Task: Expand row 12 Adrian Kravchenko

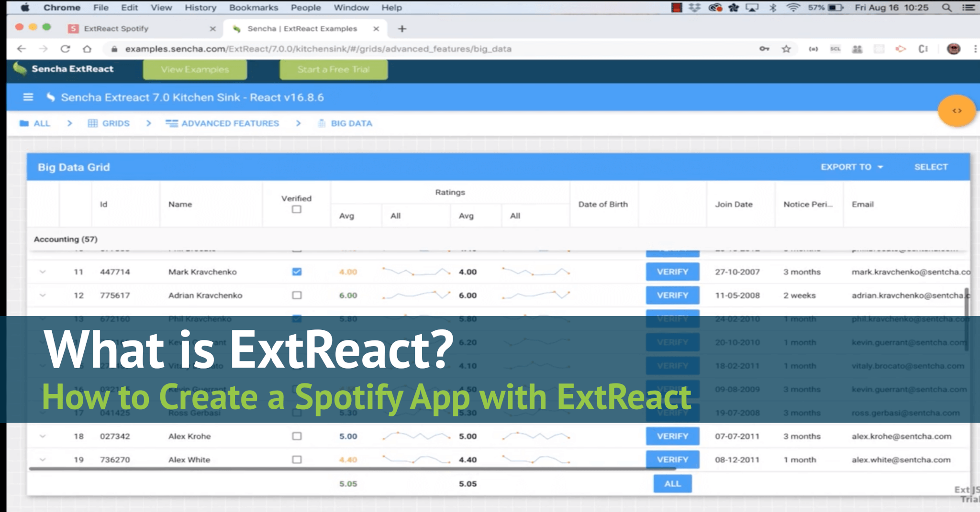Action: click(43, 295)
